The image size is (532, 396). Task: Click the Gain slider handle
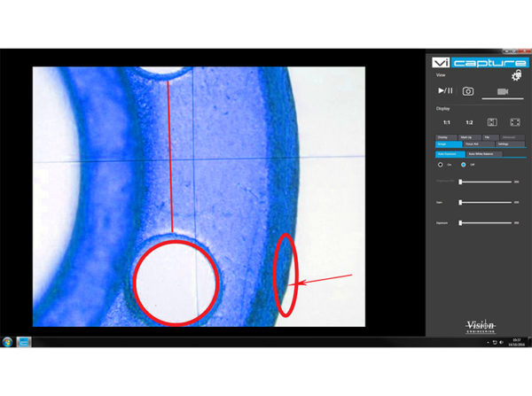click(x=460, y=202)
